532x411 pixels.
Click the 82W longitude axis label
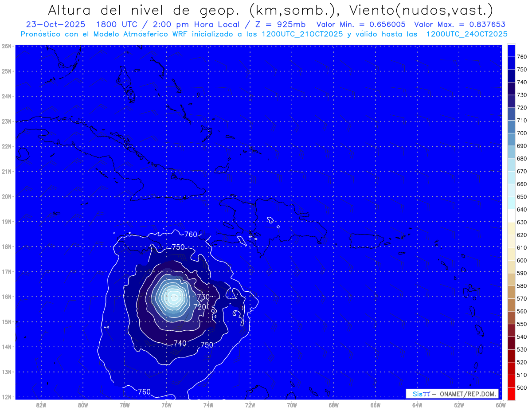41,405
